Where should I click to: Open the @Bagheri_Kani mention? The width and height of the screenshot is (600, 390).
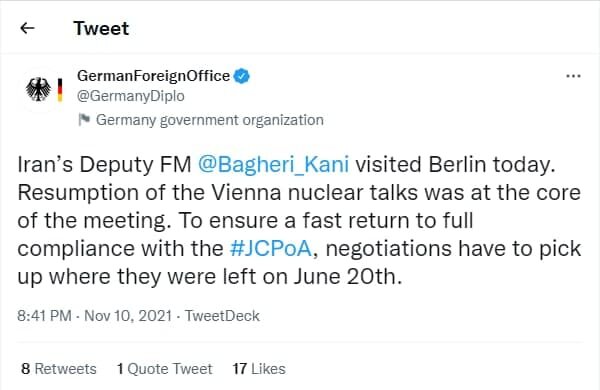(x=273, y=165)
